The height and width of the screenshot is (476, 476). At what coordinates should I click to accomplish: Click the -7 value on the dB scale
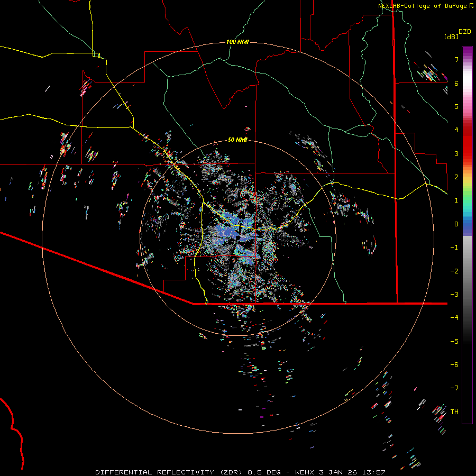[x=454, y=388]
